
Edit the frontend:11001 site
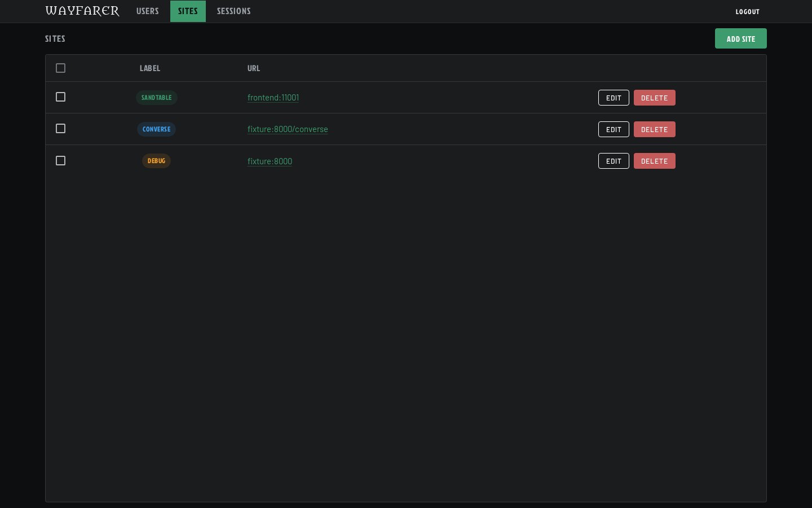(614, 98)
